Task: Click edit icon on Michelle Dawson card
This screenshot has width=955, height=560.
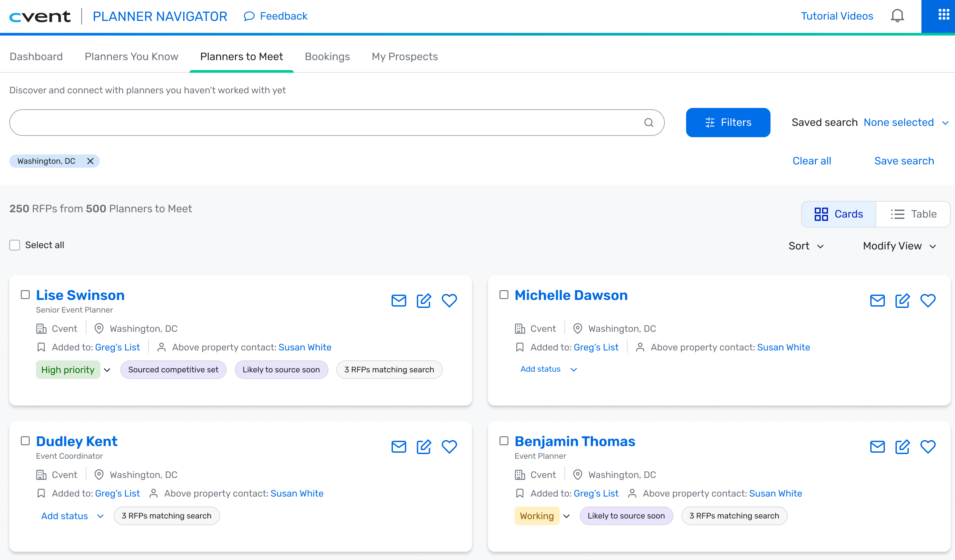Action: coord(902,301)
